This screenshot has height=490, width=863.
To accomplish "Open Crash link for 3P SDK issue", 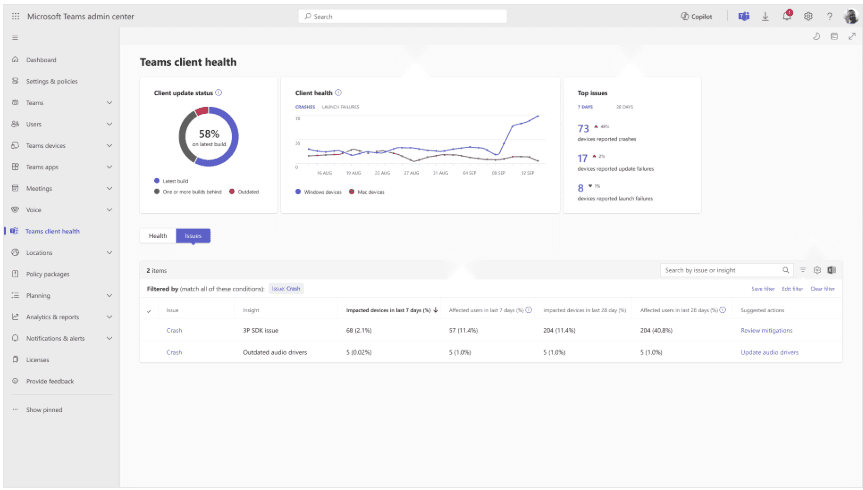I will tap(174, 331).
